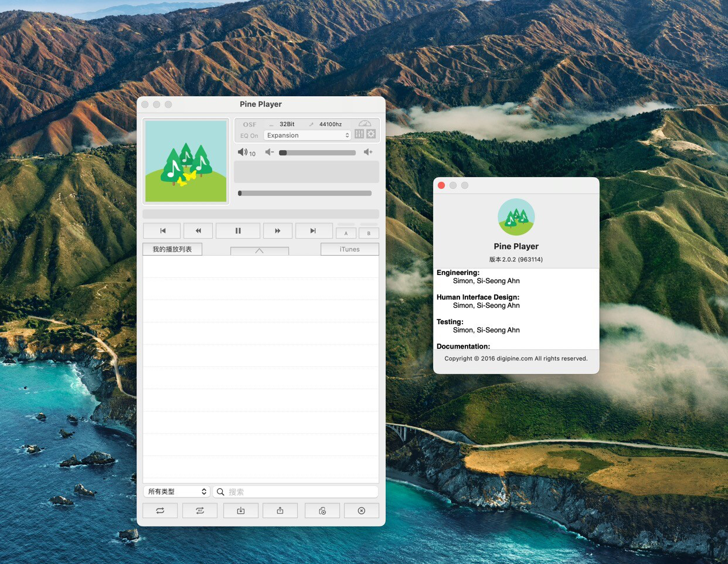Skip to next track in Pine Player

click(313, 231)
